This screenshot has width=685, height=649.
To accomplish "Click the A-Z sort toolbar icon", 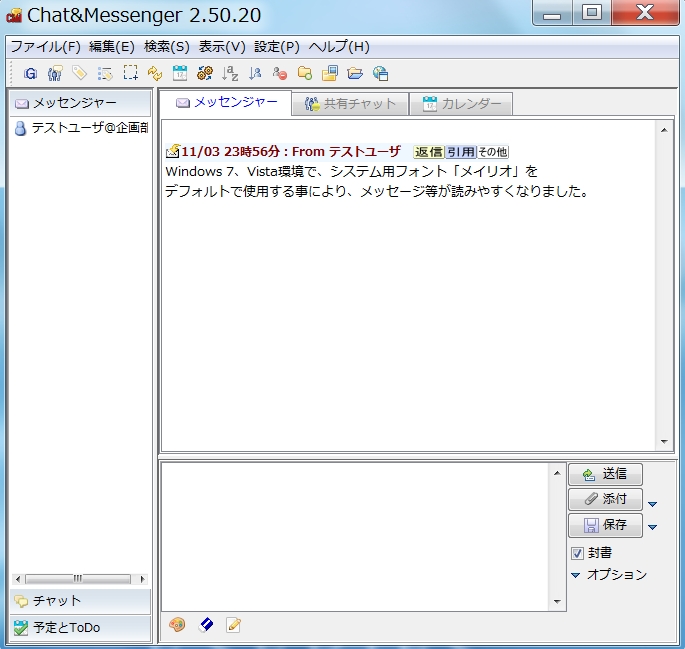I will pyautogui.click(x=230, y=73).
